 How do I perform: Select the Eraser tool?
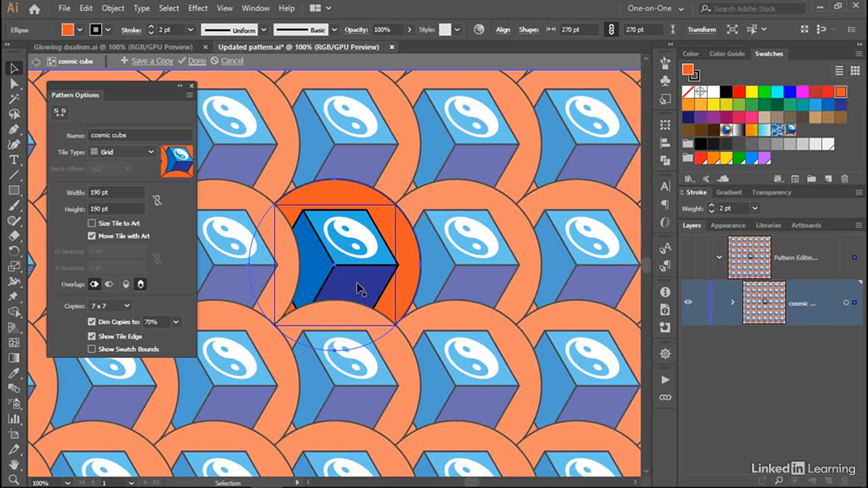tap(14, 236)
